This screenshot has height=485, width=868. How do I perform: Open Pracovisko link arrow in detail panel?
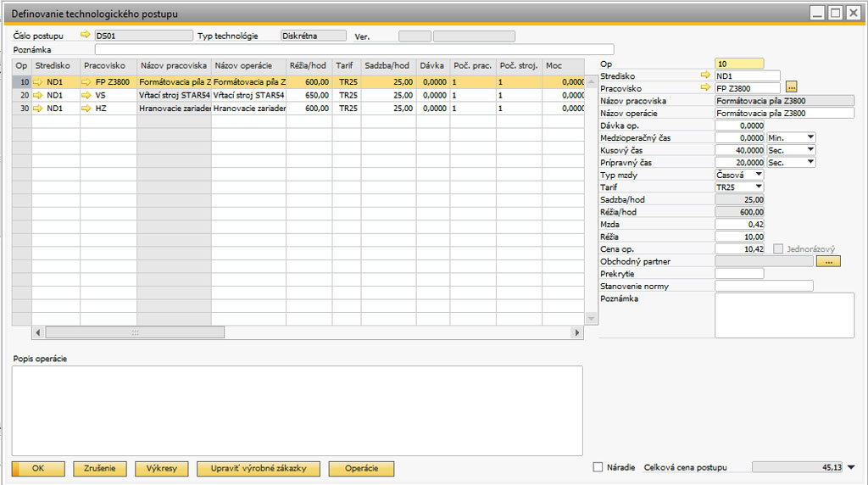pos(706,88)
